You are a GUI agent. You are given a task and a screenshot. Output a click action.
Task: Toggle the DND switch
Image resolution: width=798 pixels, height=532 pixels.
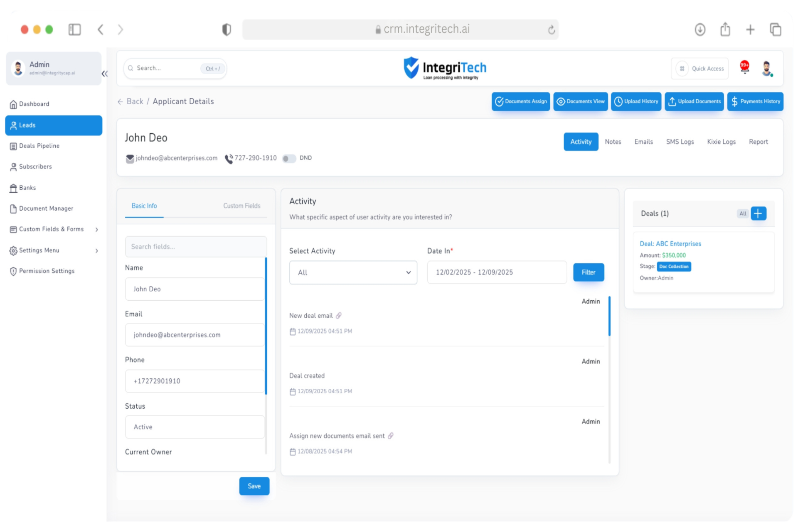tap(289, 158)
